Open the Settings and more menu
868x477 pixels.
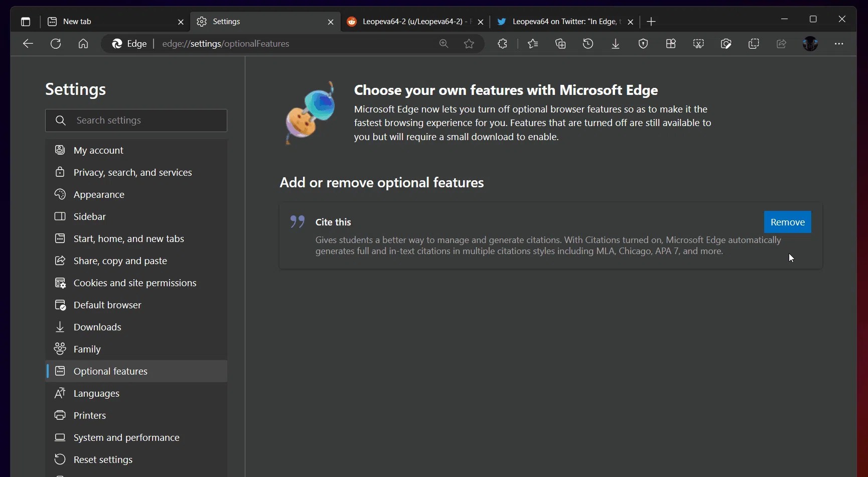(839, 44)
